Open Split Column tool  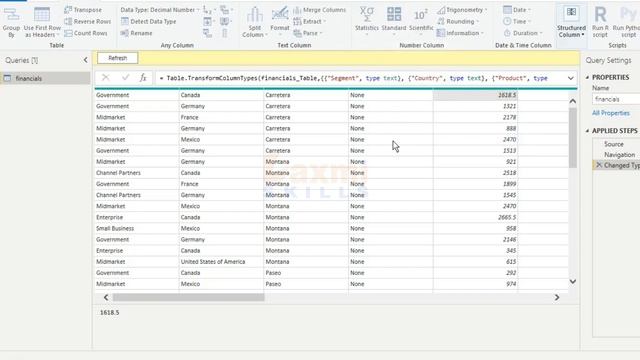coord(254,22)
